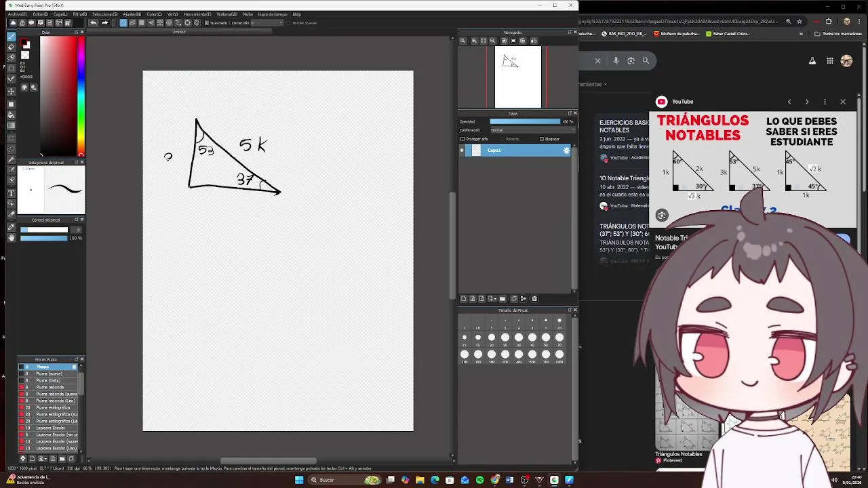This screenshot has width=868, height=488.
Task: Click the vertical hue bar in the Color panel
Action: click(81, 95)
